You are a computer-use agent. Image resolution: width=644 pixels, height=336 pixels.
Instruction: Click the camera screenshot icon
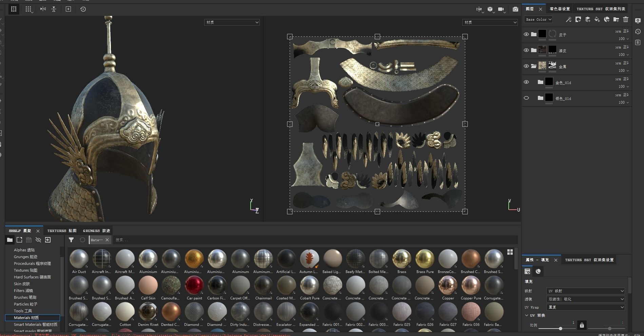pyautogui.click(x=515, y=9)
